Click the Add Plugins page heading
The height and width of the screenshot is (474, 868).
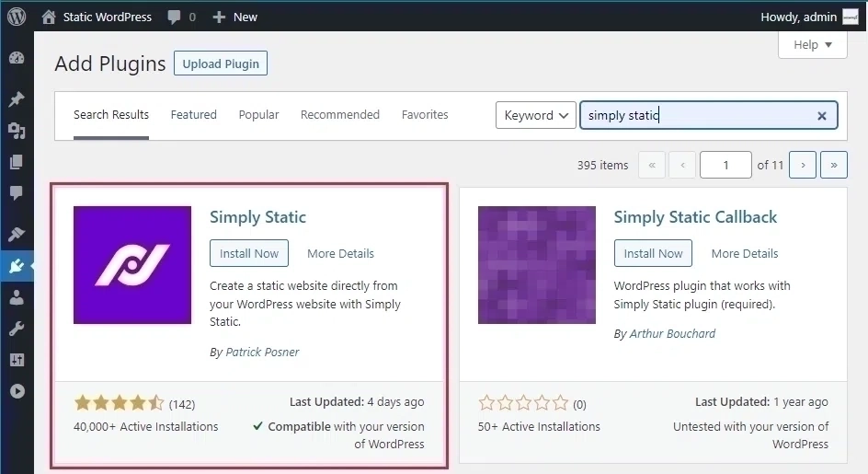(x=110, y=64)
